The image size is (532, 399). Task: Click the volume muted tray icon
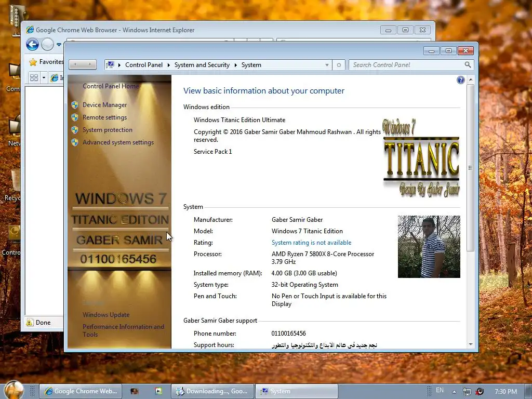(x=480, y=392)
